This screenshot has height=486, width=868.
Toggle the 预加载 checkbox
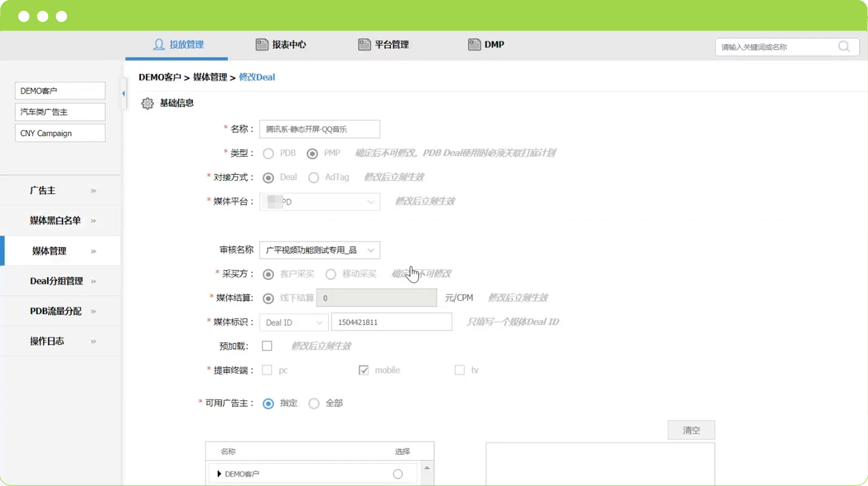[x=267, y=346]
